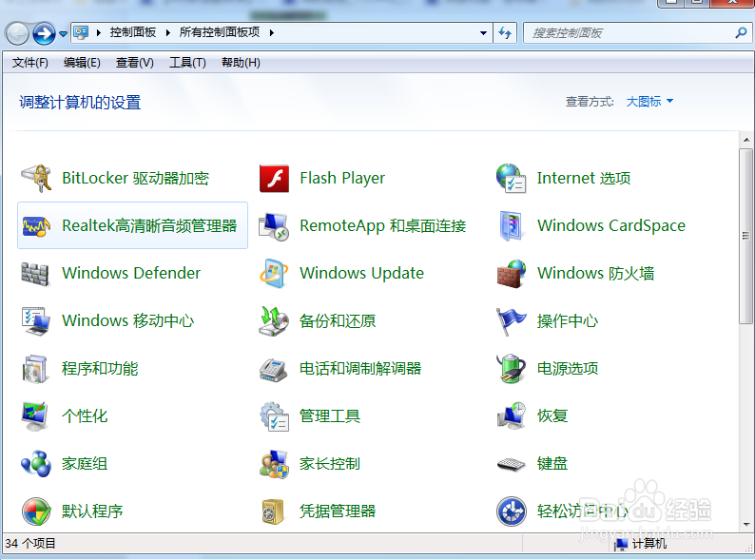Open the 电源选项 battery icon
755x560 pixels.
[511, 369]
